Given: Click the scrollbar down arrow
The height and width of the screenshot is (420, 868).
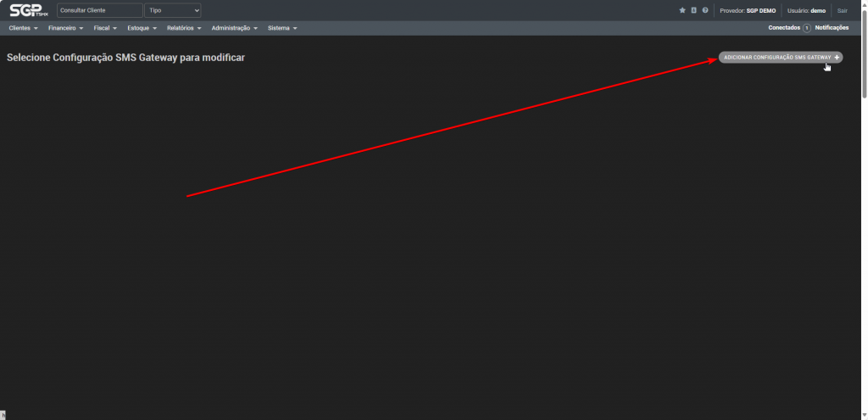Looking at the screenshot, I should tap(864, 416).
